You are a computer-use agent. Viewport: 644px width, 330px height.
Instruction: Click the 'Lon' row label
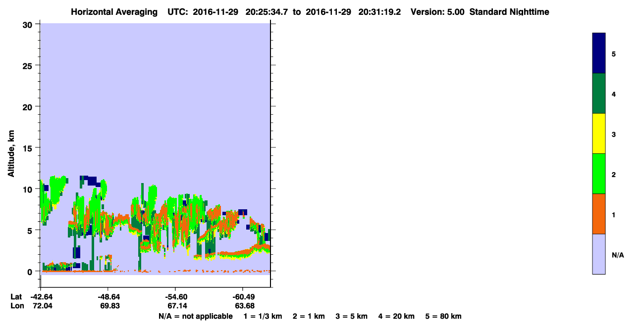pyautogui.click(x=17, y=306)
